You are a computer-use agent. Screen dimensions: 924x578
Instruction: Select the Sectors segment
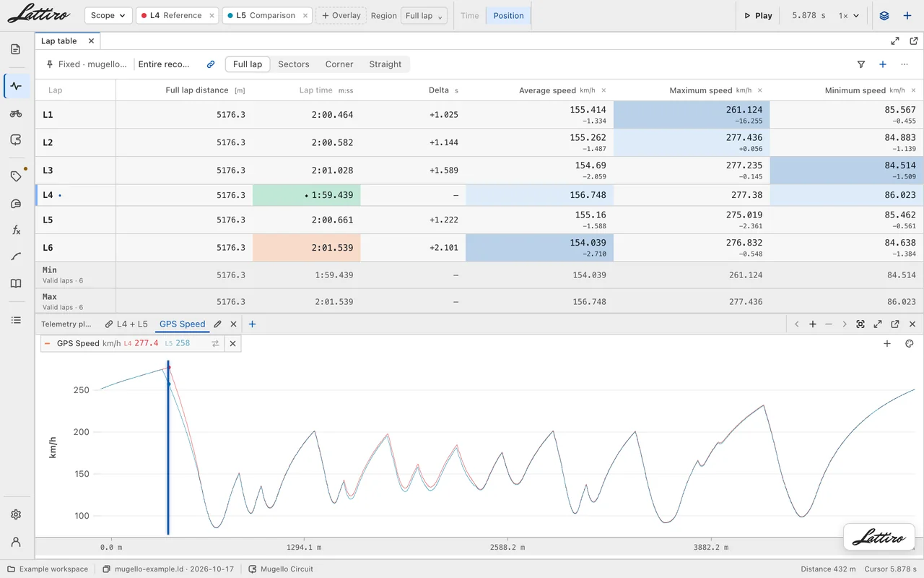pyautogui.click(x=294, y=64)
